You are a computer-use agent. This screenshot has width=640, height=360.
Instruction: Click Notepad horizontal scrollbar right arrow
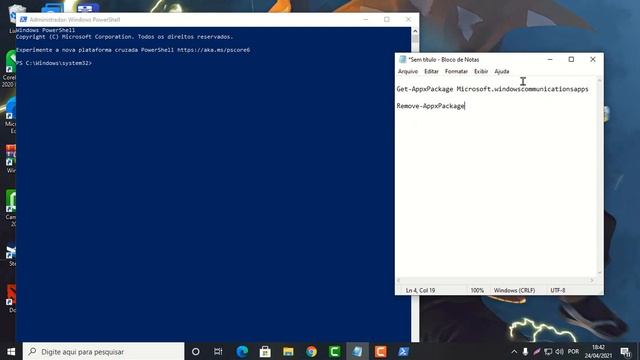click(592, 280)
